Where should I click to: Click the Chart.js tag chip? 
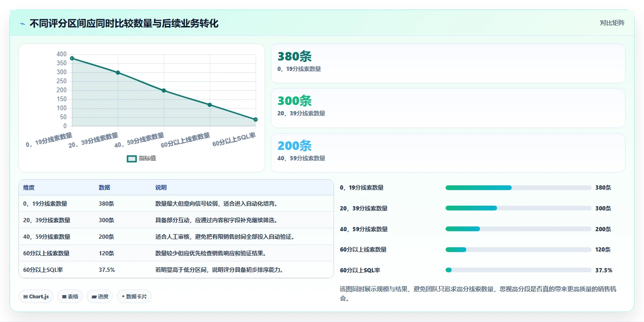pyautogui.click(x=36, y=296)
